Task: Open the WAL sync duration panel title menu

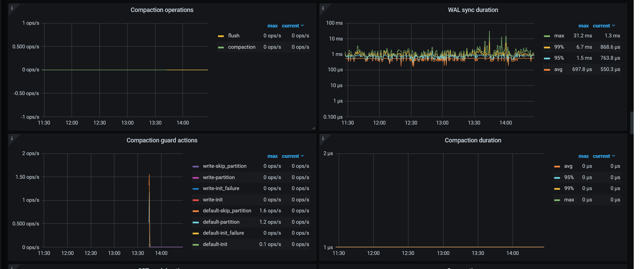Action: click(473, 10)
